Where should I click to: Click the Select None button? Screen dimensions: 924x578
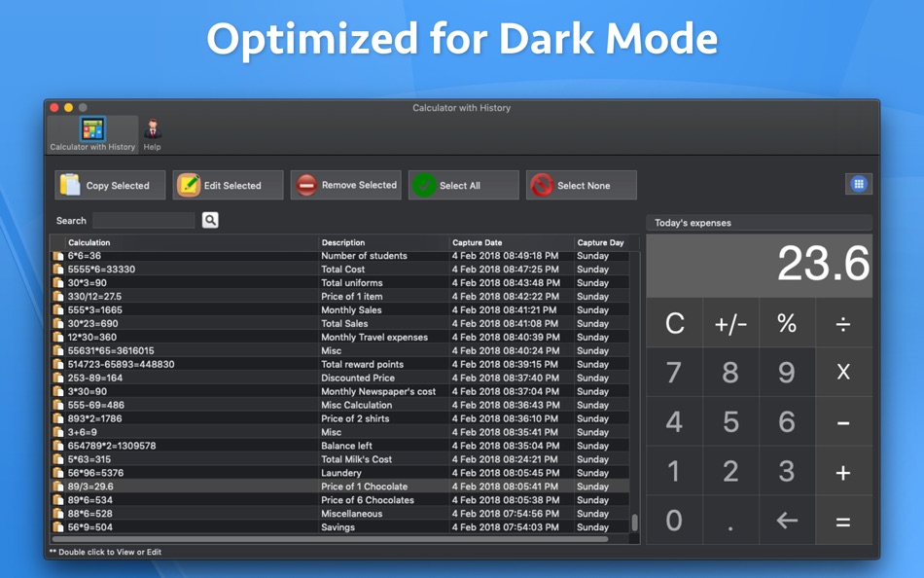(582, 185)
